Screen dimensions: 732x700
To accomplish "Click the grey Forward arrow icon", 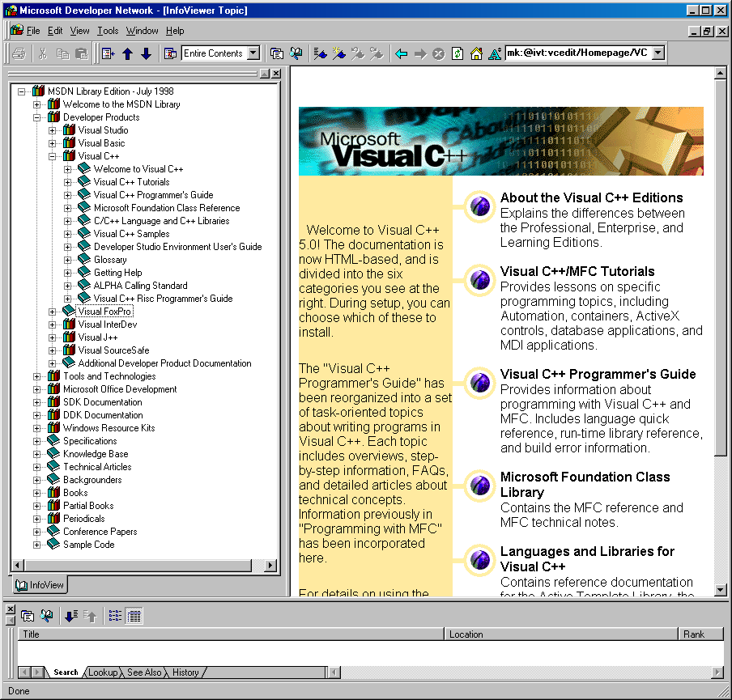I will (420, 53).
